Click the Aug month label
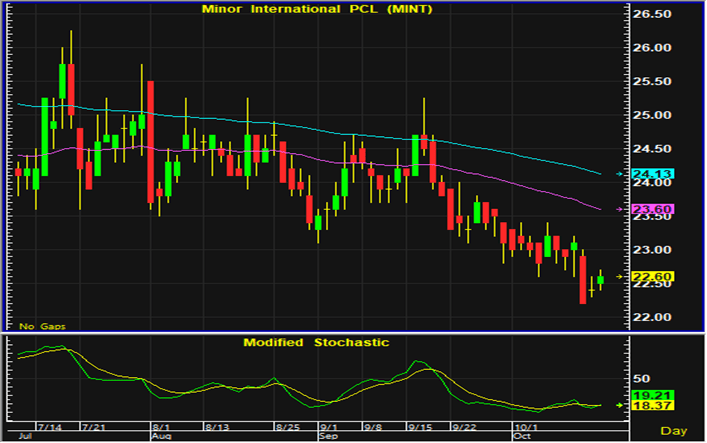This screenshot has width=707, height=443. 160,437
